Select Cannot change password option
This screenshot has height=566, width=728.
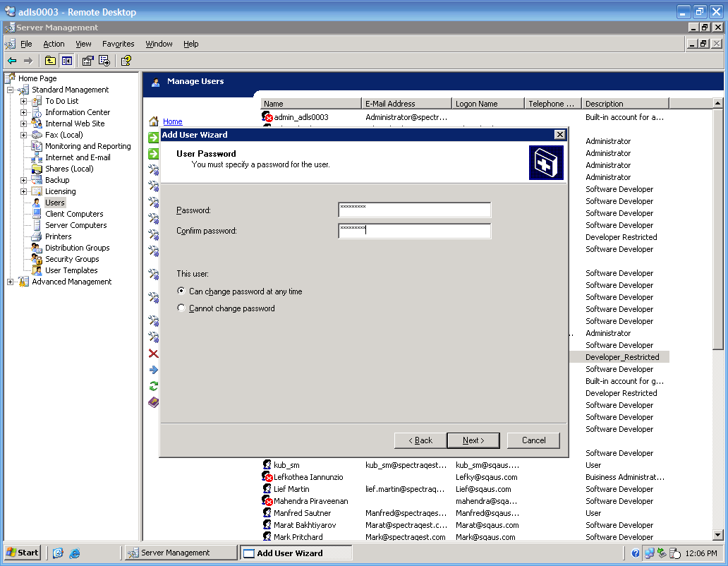[181, 308]
